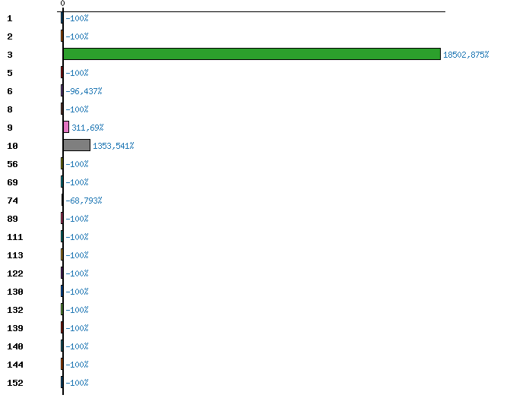Click the 311,69% value label
Screen dimensions: 532x417
(87, 128)
